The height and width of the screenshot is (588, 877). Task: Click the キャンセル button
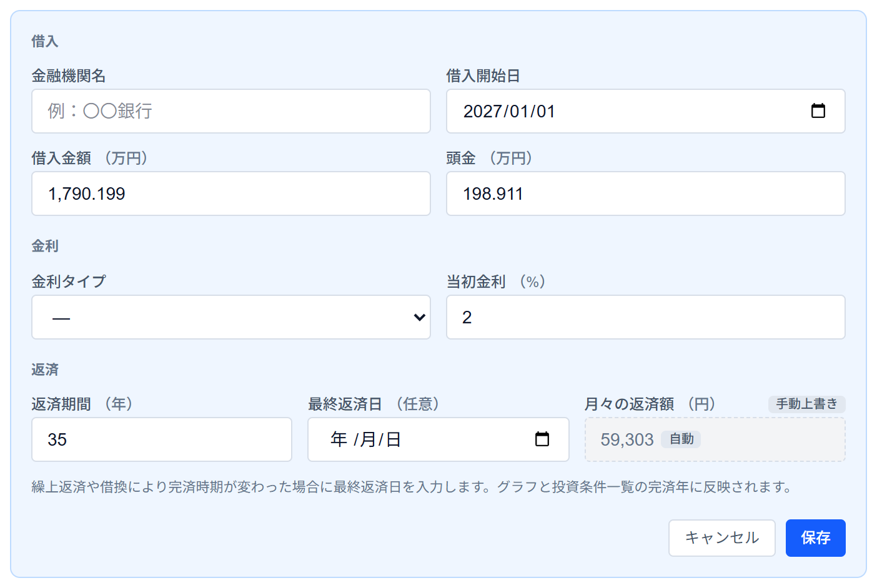pyautogui.click(x=721, y=538)
